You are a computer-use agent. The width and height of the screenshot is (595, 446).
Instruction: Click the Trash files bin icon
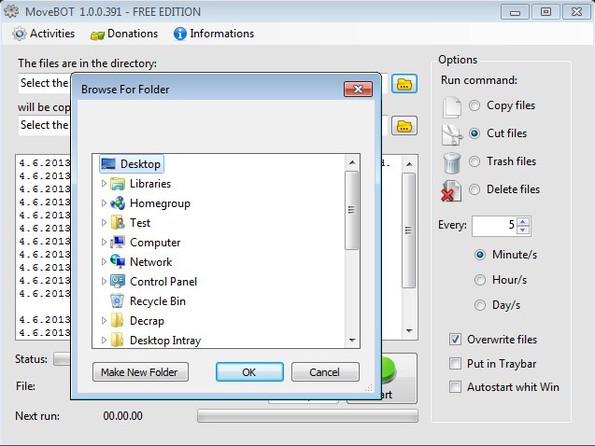coord(452,163)
